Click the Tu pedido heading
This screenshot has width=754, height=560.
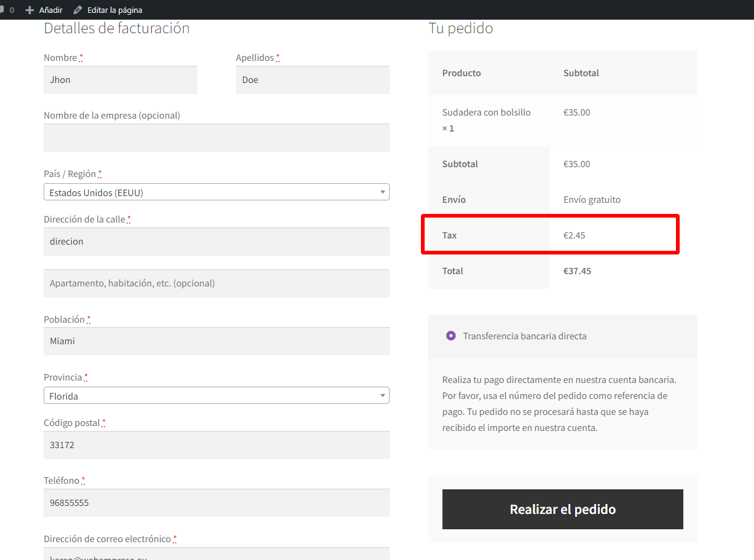click(x=461, y=28)
